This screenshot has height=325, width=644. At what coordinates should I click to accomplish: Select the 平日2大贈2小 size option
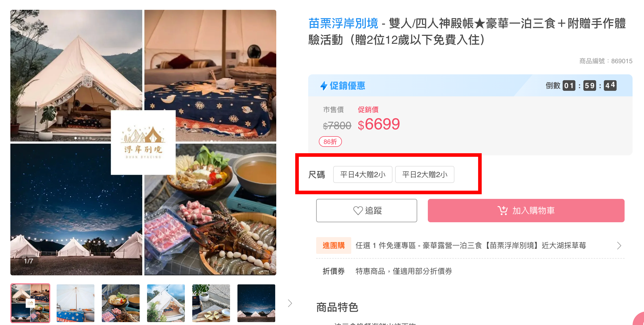coord(425,174)
